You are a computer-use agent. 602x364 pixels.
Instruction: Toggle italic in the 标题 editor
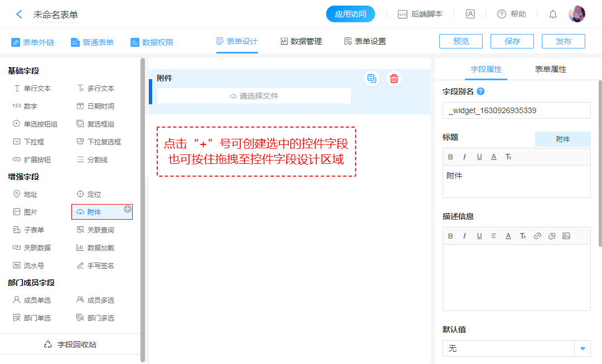[464, 157]
